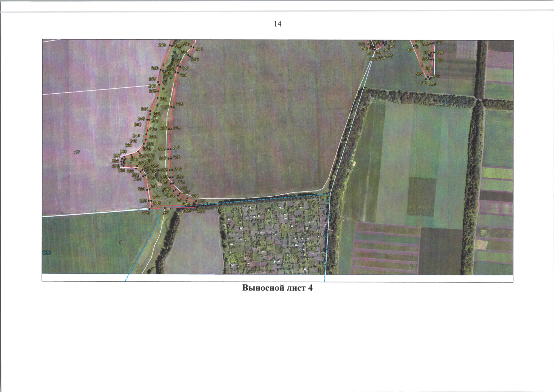
Task: Click point label 129 on the map
Action: pyautogui.click(x=432, y=84)
